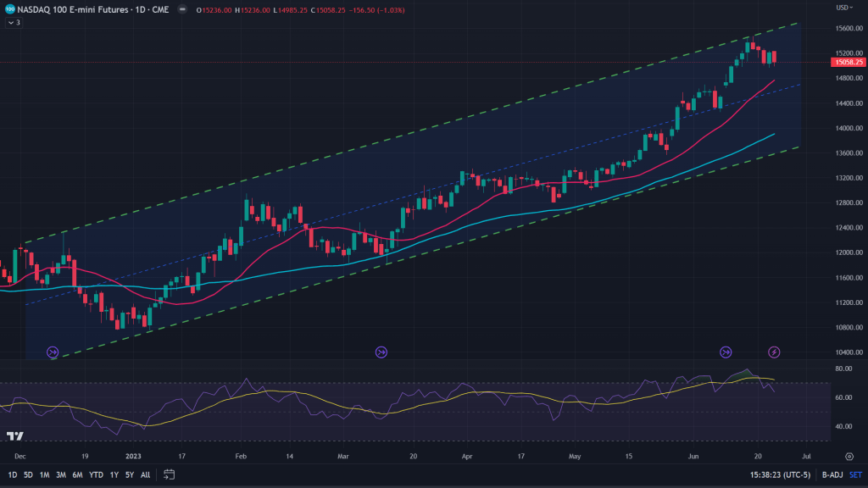Image resolution: width=868 pixels, height=488 pixels.
Task: Click the NASDAQ 100 symbol logo icon
Action: (x=9, y=10)
